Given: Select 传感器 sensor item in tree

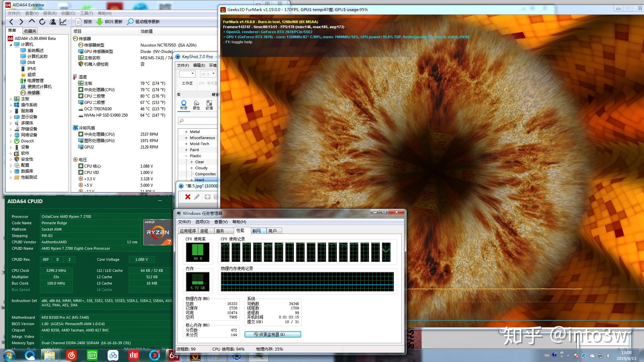Looking at the screenshot, I should (x=33, y=93).
